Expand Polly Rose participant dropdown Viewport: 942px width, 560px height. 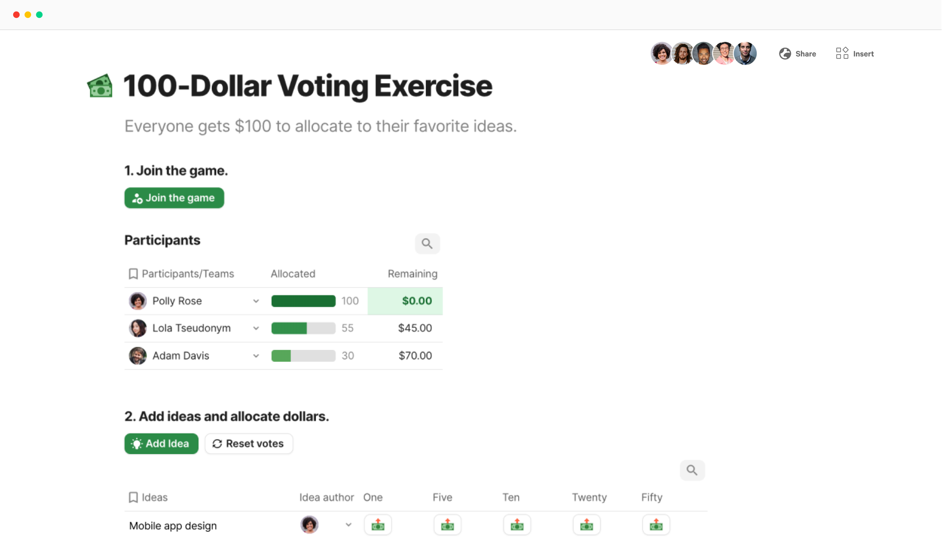[256, 301]
